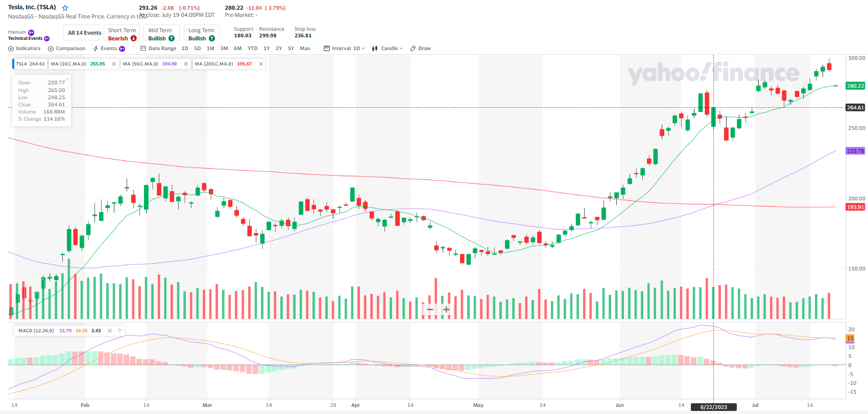Click the Events lightning bolt icon
This screenshot has width=868, height=414.
[x=96, y=49]
